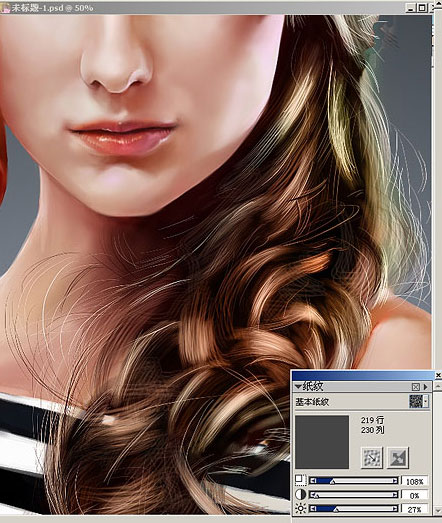This screenshot has height=523, width=442.
Task: Minimize the 未标题-1.psd document window
Action: tap(411, 7)
